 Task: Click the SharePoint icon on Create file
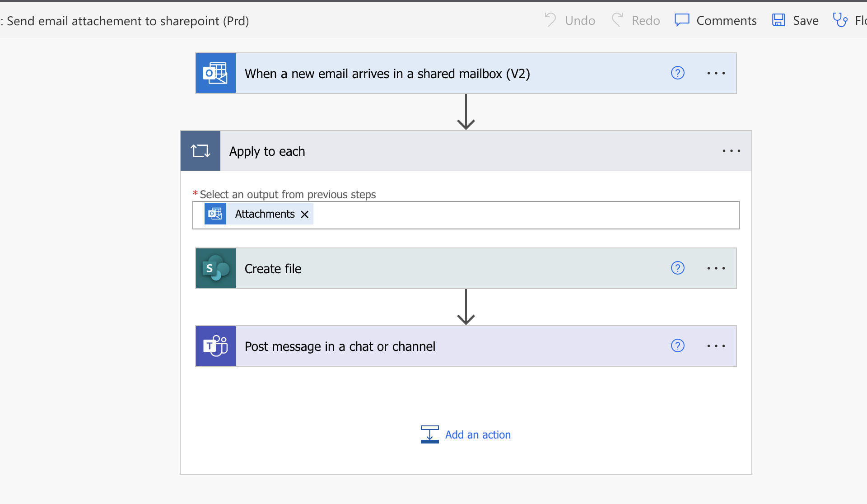[215, 268]
